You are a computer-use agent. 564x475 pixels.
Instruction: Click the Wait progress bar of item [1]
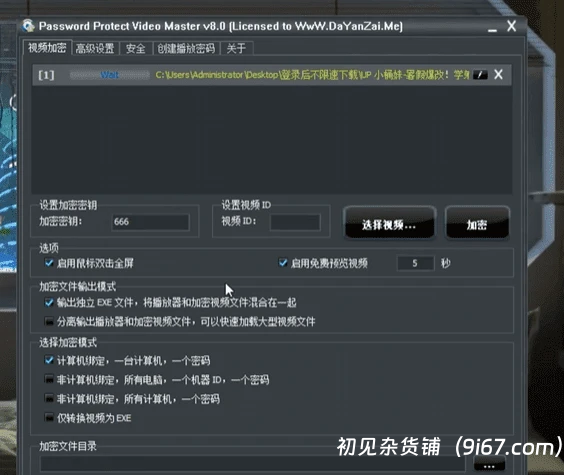(x=110, y=75)
